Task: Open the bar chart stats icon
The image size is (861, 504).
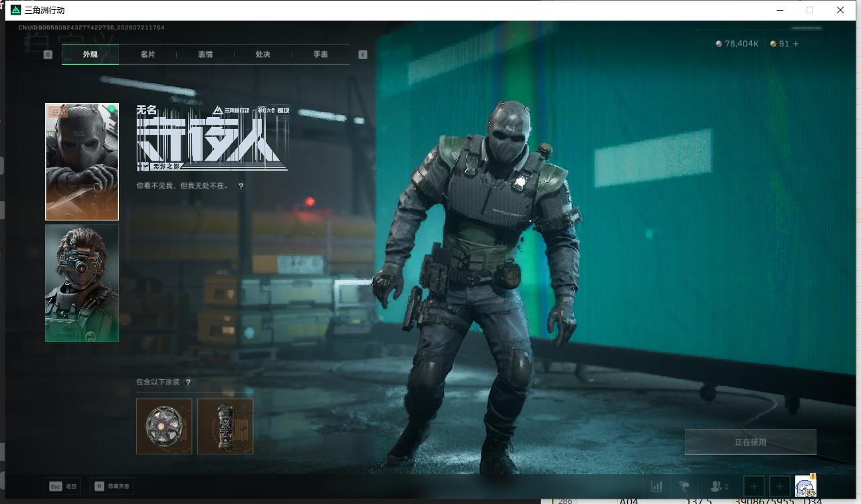Action: coord(657,486)
